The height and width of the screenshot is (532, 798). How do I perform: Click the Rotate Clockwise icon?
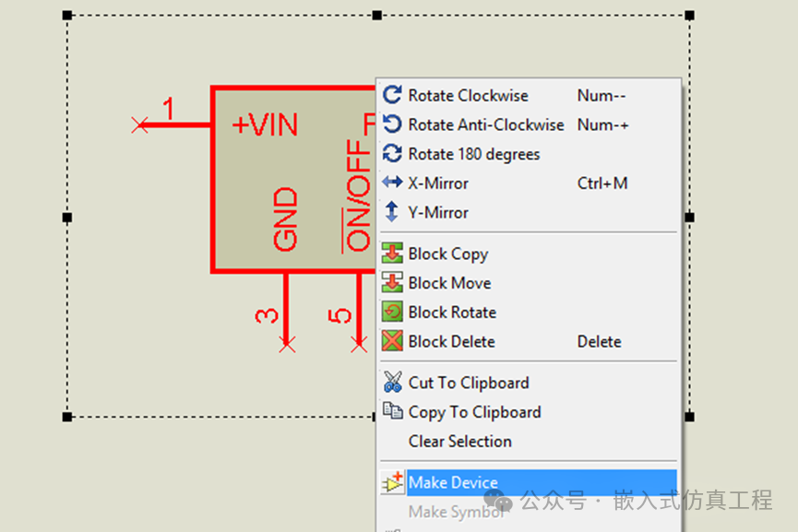392,95
